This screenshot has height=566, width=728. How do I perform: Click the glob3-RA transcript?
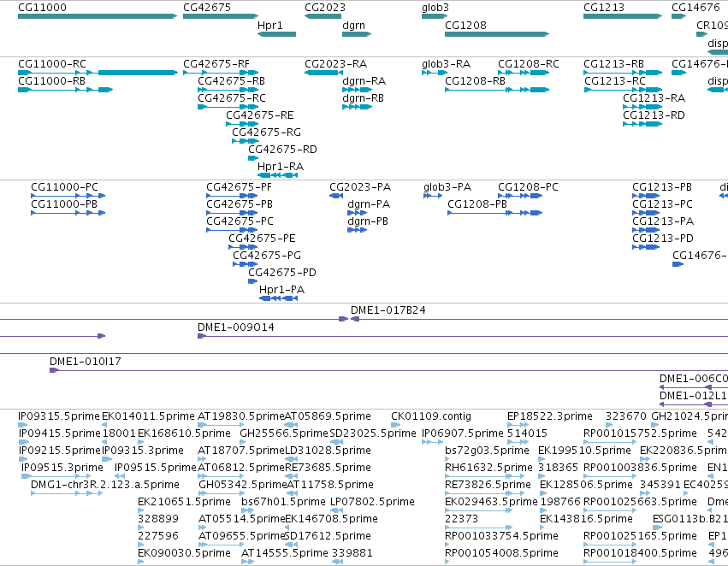(x=447, y=64)
